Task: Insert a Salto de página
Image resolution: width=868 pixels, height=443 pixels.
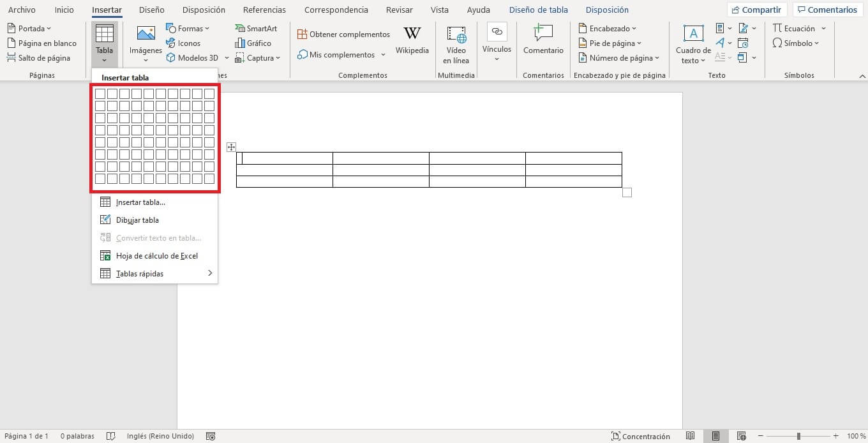Action: pyautogui.click(x=39, y=57)
